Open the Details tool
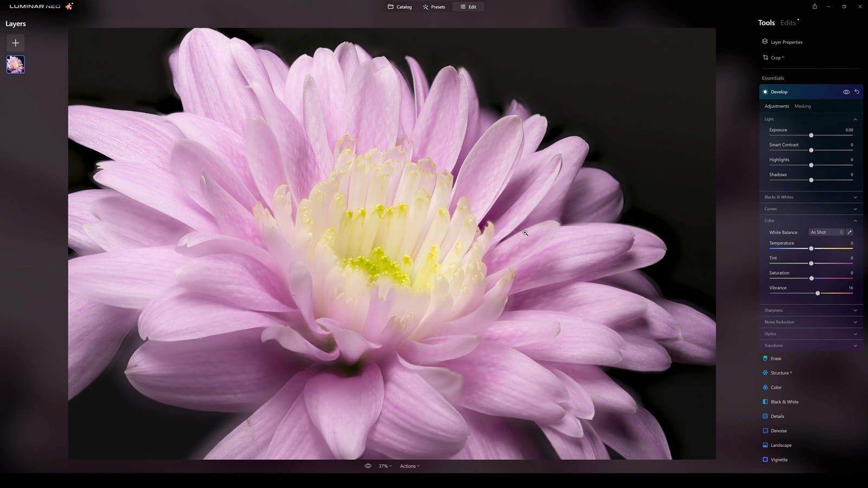Image resolution: width=868 pixels, height=488 pixels. [x=774, y=416]
